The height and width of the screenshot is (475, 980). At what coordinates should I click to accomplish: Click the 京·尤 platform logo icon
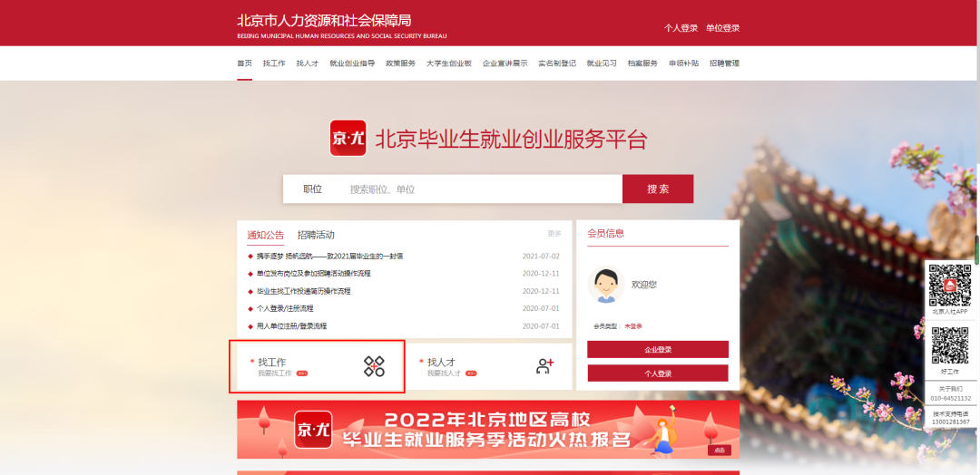(x=348, y=138)
